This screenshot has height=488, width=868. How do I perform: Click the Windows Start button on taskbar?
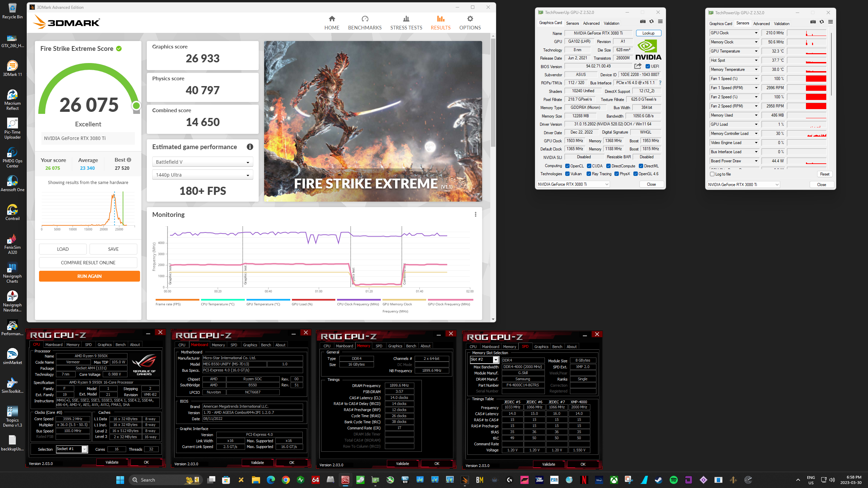[x=120, y=480]
